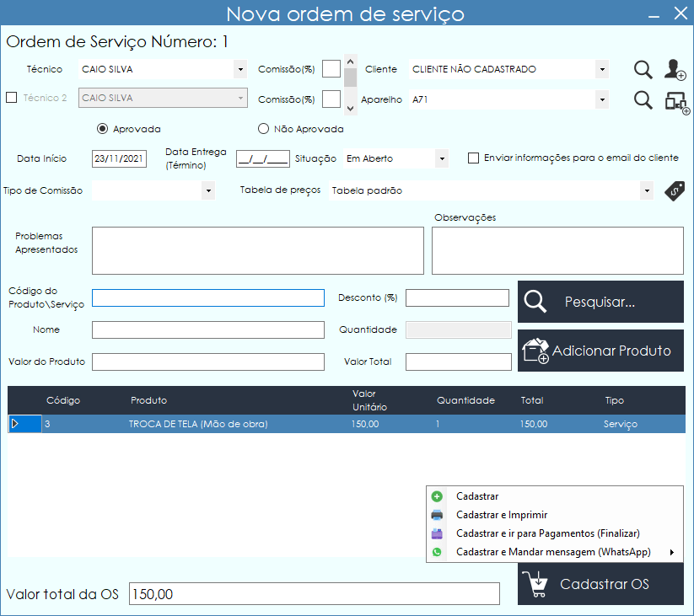Enable the Técnico 2 checkbox
The image size is (694, 616).
pos(12,98)
